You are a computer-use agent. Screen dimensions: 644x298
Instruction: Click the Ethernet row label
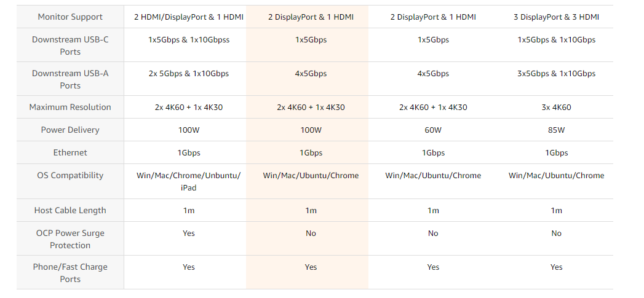70,153
